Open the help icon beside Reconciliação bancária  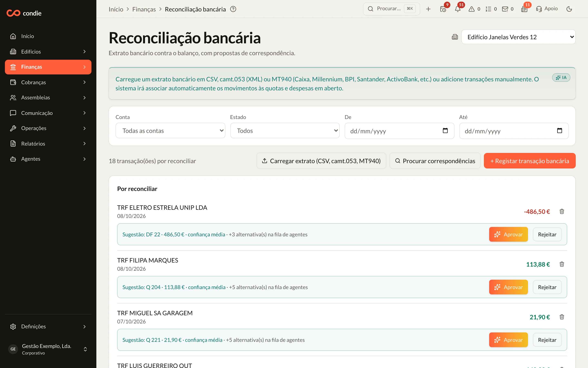(233, 9)
